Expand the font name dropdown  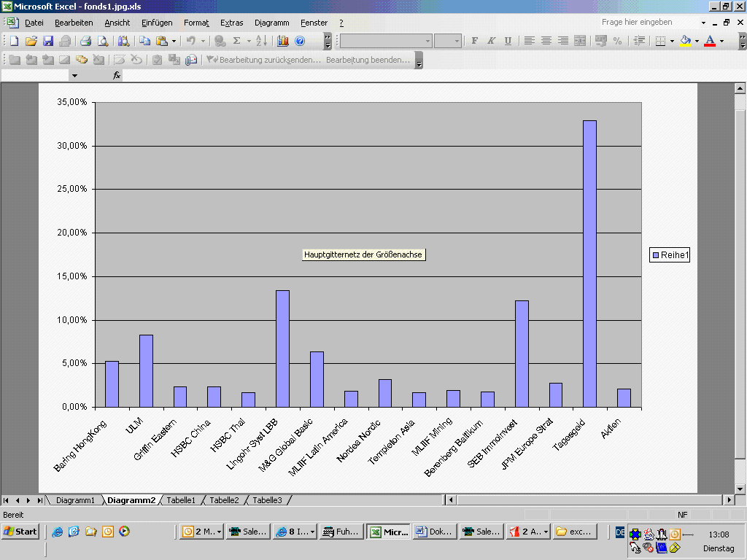tap(427, 41)
